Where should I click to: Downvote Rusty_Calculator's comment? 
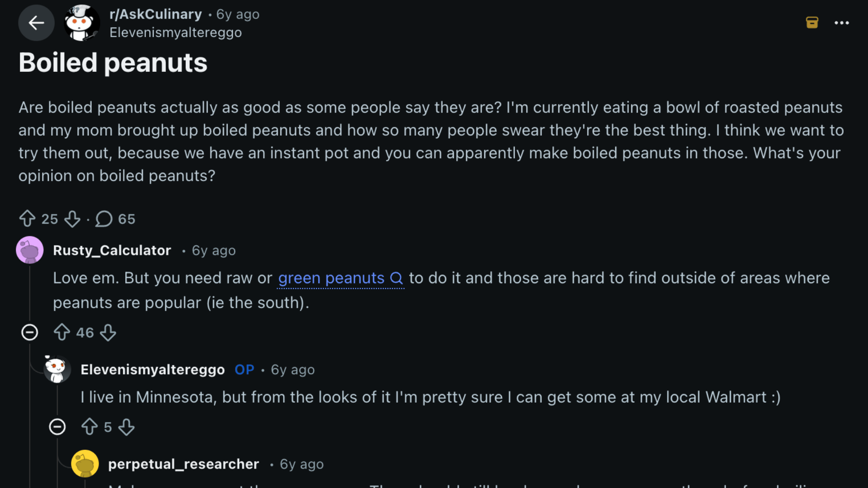(108, 333)
